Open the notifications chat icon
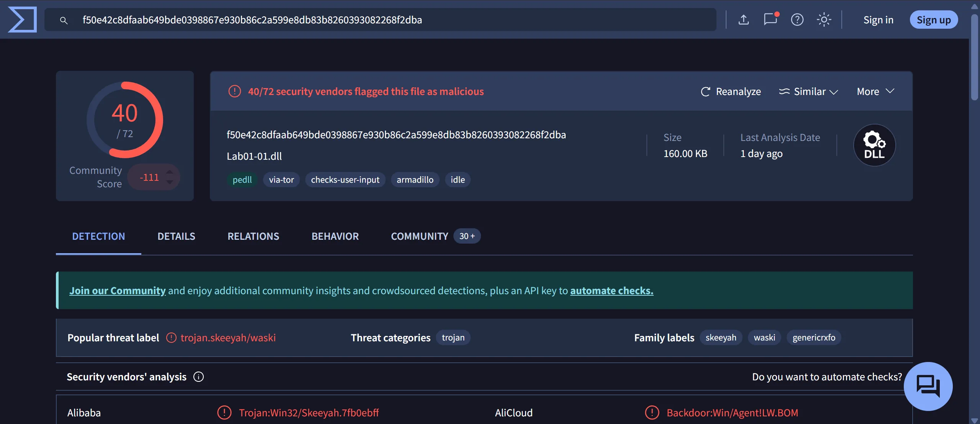The height and width of the screenshot is (424, 980). [x=770, y=20]
